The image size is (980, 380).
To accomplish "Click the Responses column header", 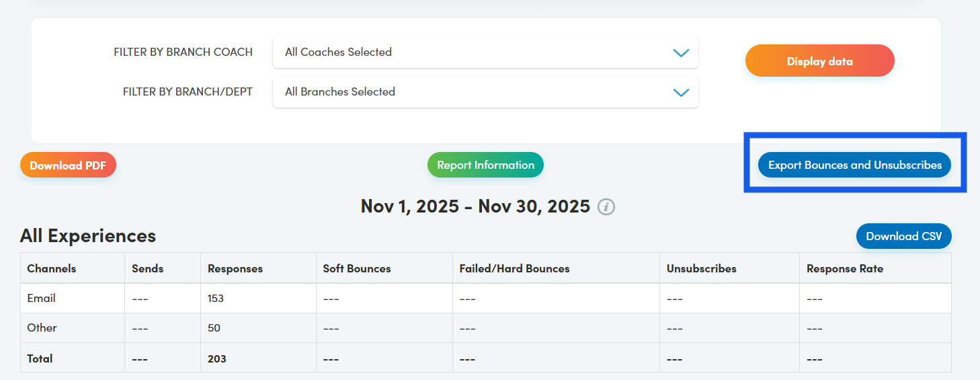I will 235,268.
